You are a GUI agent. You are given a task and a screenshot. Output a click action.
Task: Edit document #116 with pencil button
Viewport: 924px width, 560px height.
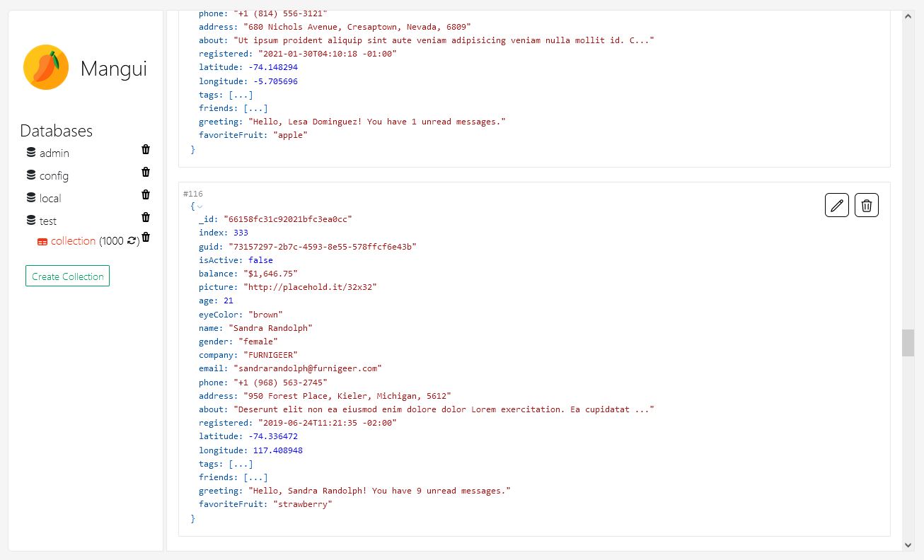[x=837, y=206]
